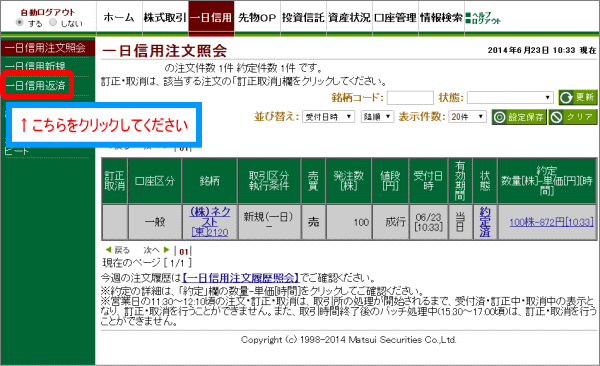
Task: Click the ログアウト link
Action: point(486,21)
